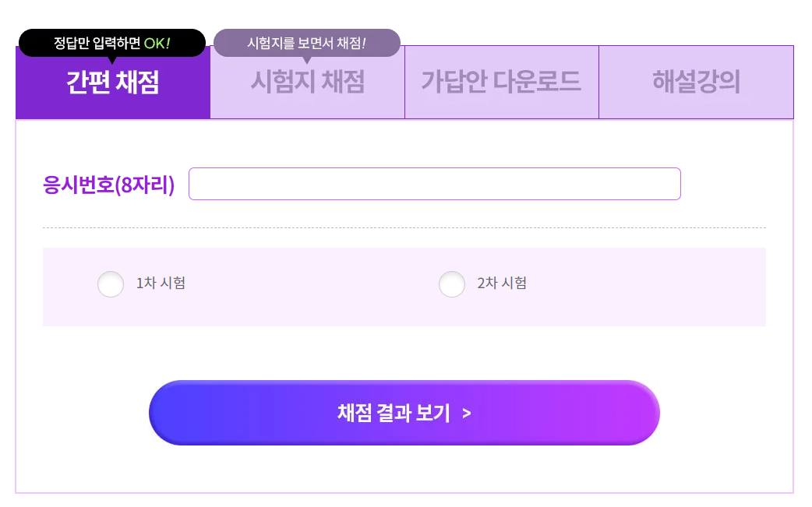Click the radio circle next to 1차 시험
812x507 pixels.
point(111,284)
